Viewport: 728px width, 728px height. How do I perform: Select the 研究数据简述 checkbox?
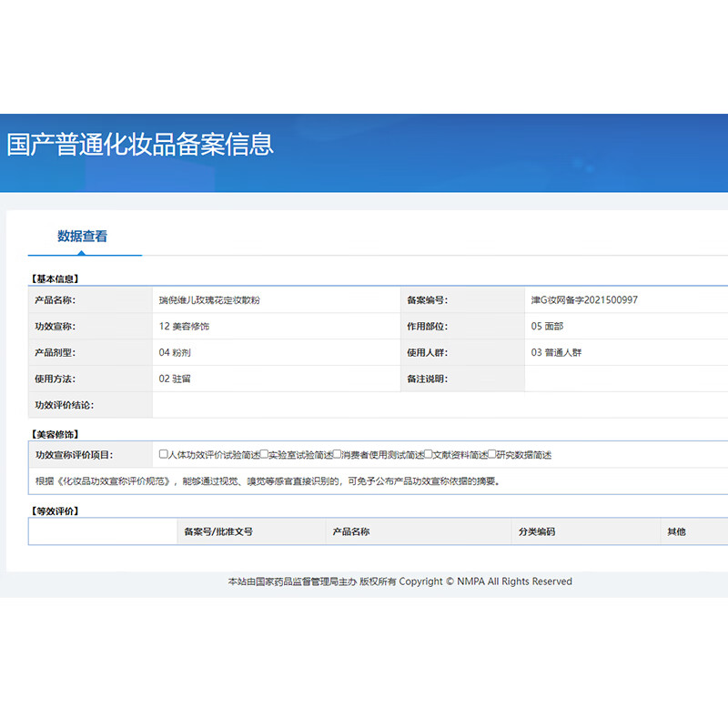pos(492,454)
